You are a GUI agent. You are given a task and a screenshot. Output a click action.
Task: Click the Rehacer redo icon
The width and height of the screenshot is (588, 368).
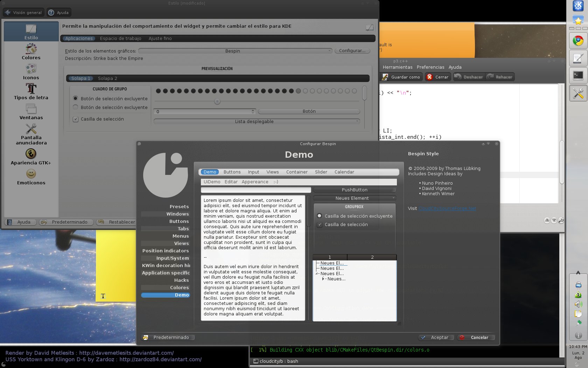500,77
